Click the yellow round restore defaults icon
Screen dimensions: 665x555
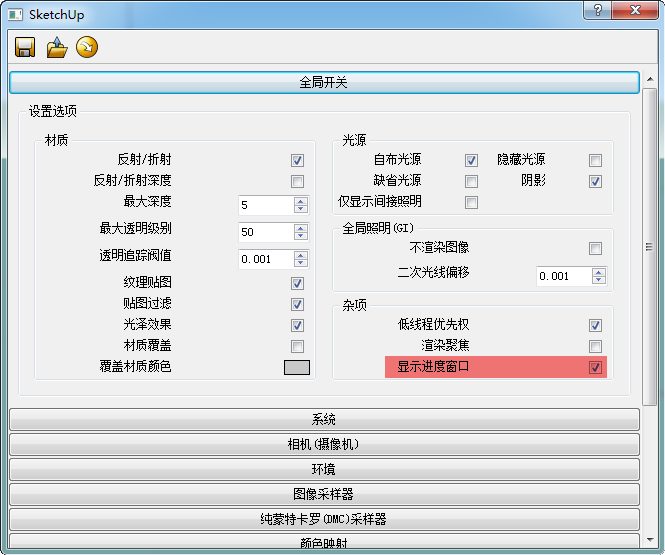[87, 47]
